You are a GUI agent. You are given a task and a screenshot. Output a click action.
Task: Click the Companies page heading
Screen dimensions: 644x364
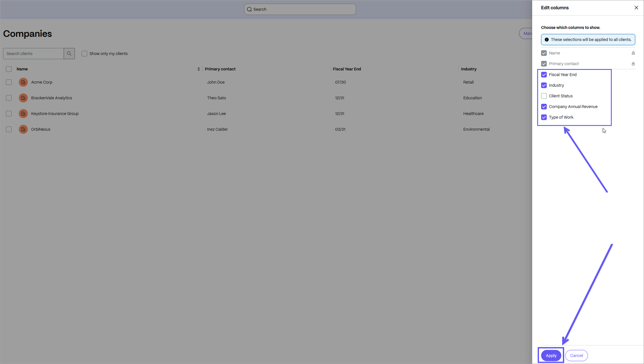pyautogui.click(x=27, y=33)
